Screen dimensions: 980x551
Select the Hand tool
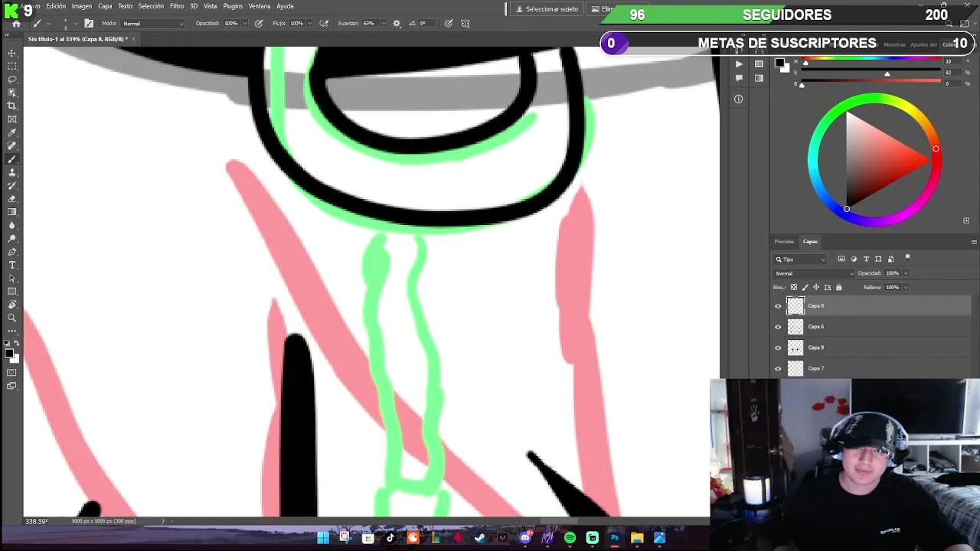coord(12,305)
